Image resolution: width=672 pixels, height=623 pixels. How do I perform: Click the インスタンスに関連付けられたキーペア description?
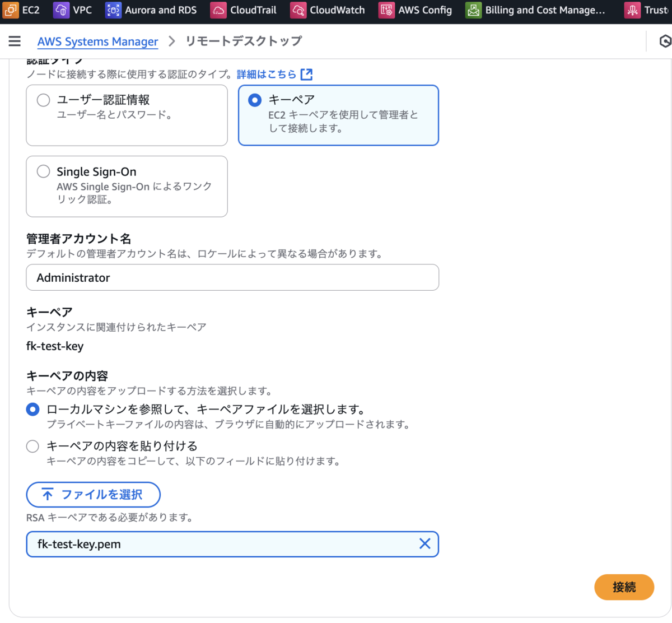(116, 327)
